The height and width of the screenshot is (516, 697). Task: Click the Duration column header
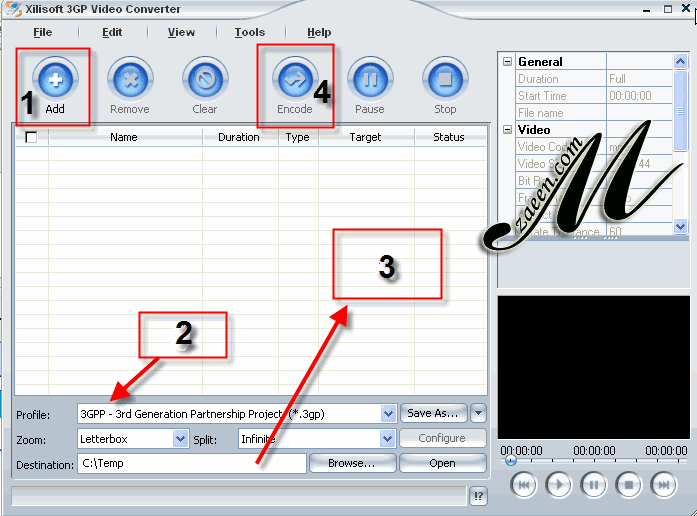239,137
